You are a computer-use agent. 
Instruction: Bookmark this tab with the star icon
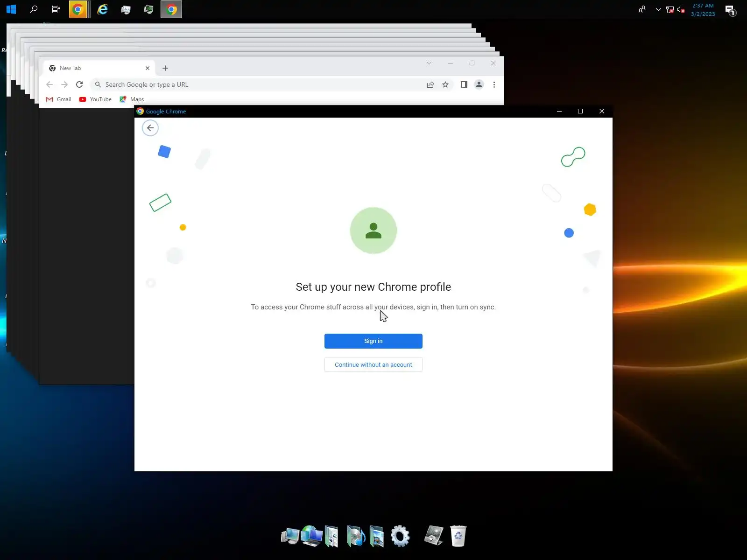pos(445,84)
